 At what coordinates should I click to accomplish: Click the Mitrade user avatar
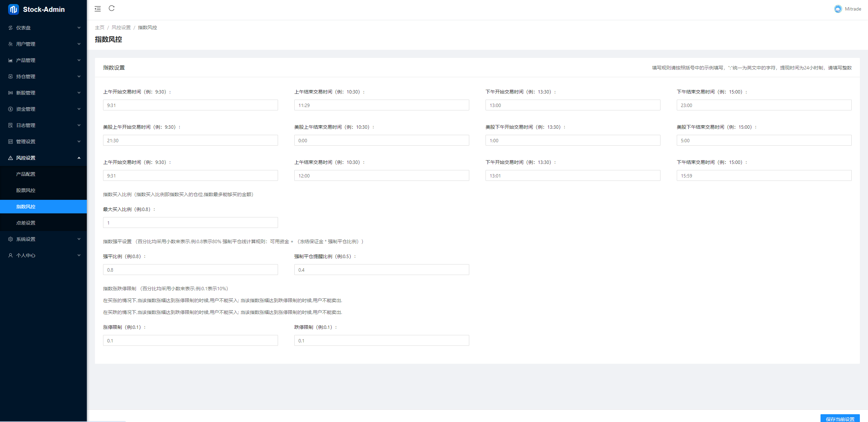(838, 9)
